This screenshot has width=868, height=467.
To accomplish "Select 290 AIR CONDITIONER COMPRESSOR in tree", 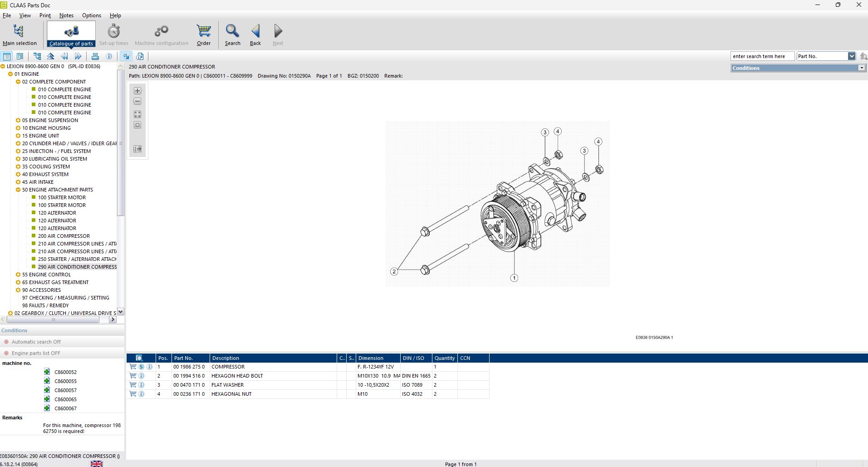I will [x=77, y=267].
